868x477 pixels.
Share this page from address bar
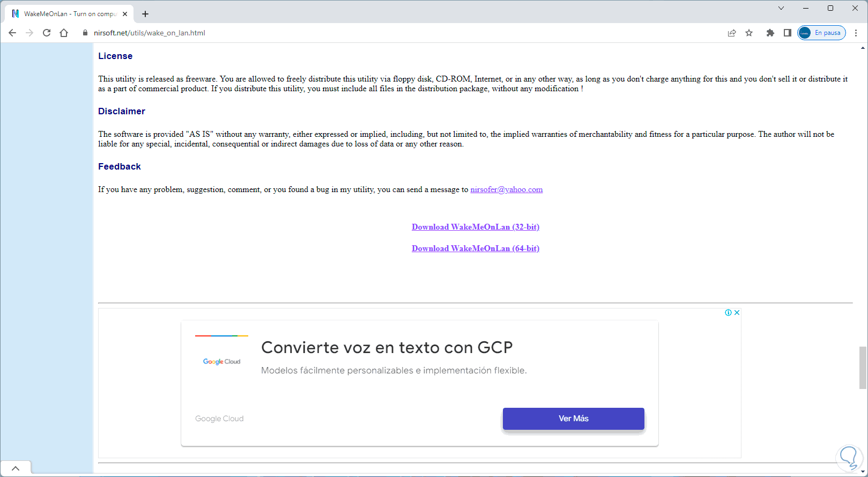click(732, 33)
